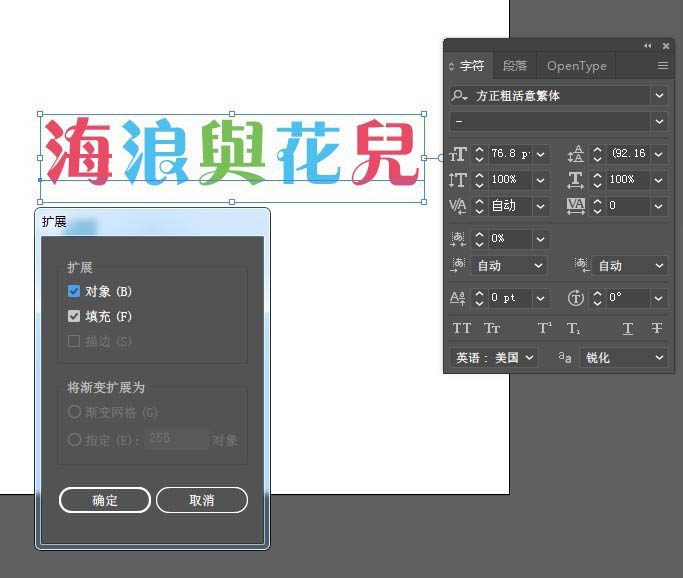The width and height of the screenshot is (683, 578).
Task: Click the insert spacing left icon
Action: [458, 265]
